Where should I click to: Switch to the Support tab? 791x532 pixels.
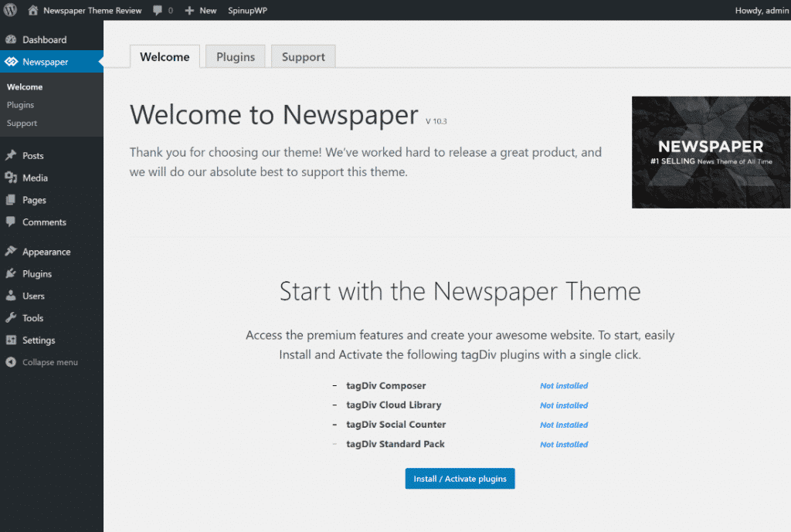click(x=303, y=56)
